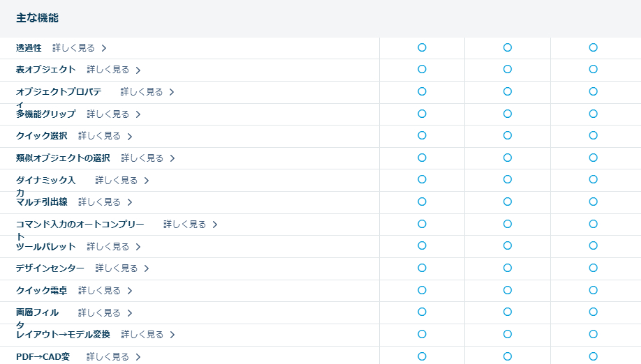Open 詳しく見る link for ダイナミック入力
Screen dimensions: 641x364
coord(117,181)
